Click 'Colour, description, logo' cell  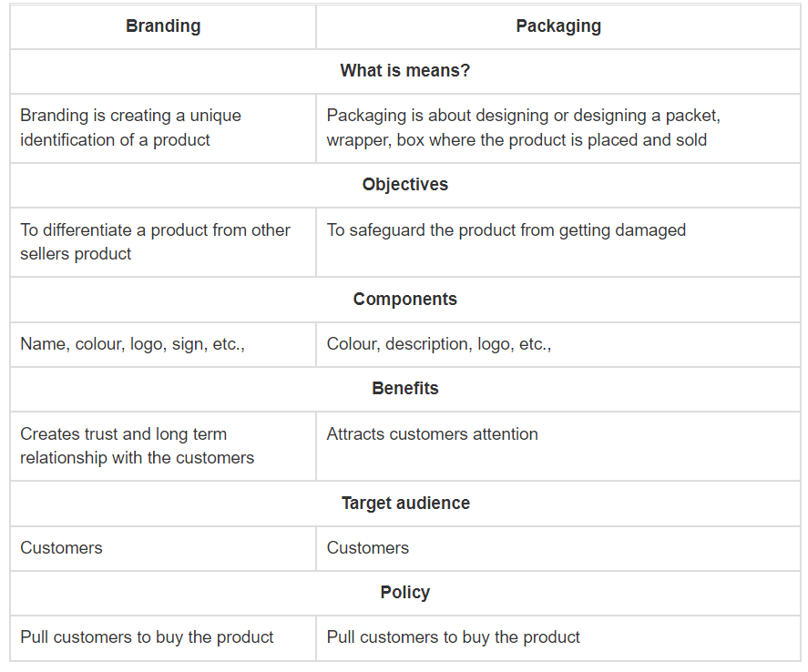click(x=439, y=344)
